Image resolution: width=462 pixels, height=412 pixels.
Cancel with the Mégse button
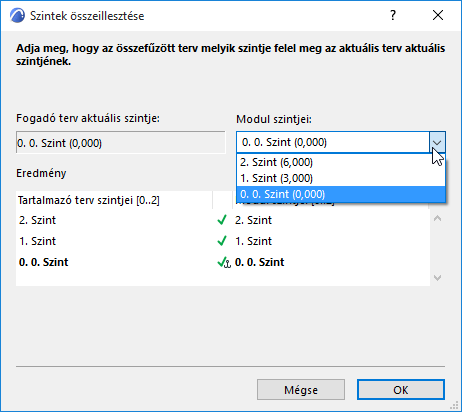(x=301, y=390)
